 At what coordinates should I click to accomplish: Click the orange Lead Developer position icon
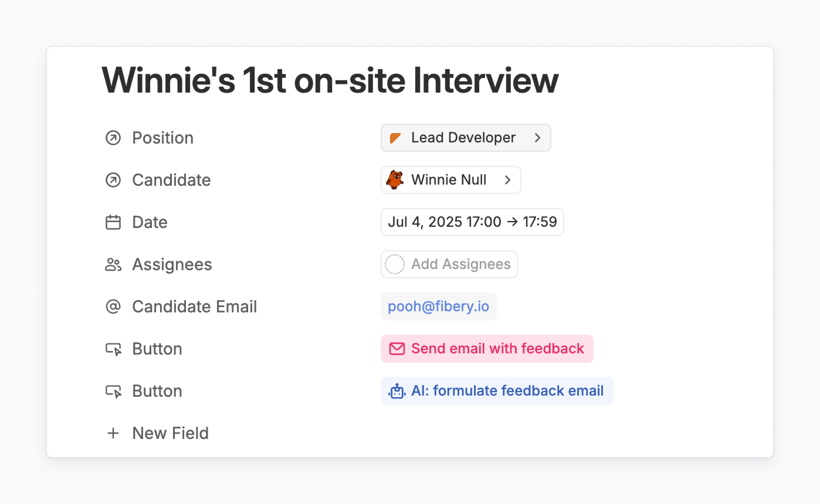395,138
